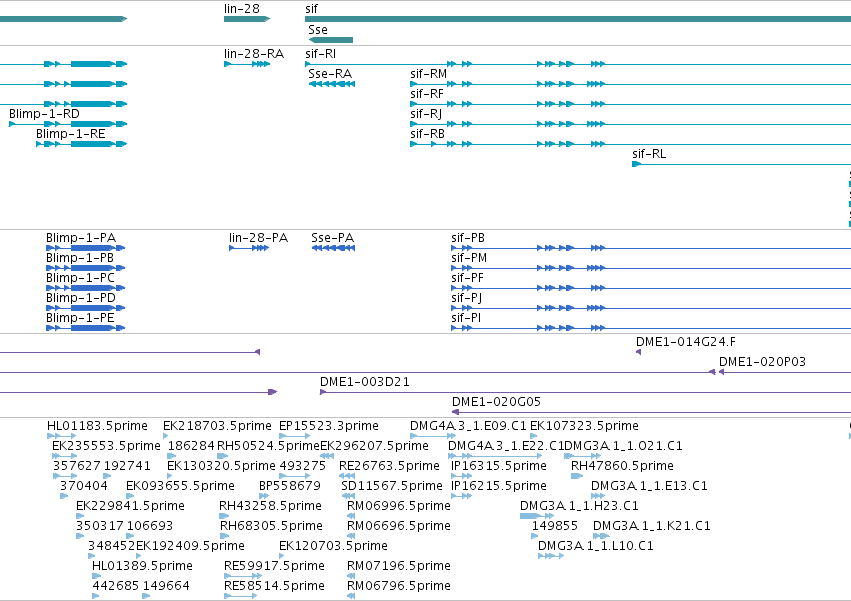Click the RM06996.5prime EST label
This screenshot has height=601, width=851.
coord(399,505)
